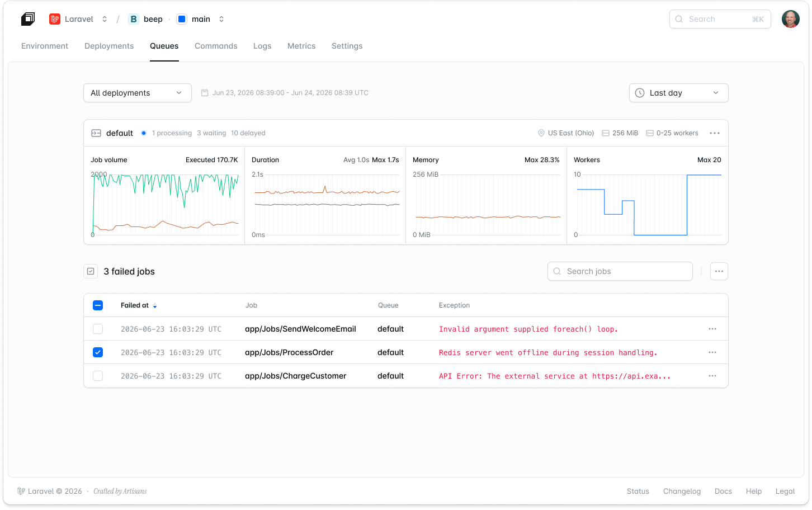
Task: Click the workers icon next to 0-25 workers
Action: click(x=650, y=133)
